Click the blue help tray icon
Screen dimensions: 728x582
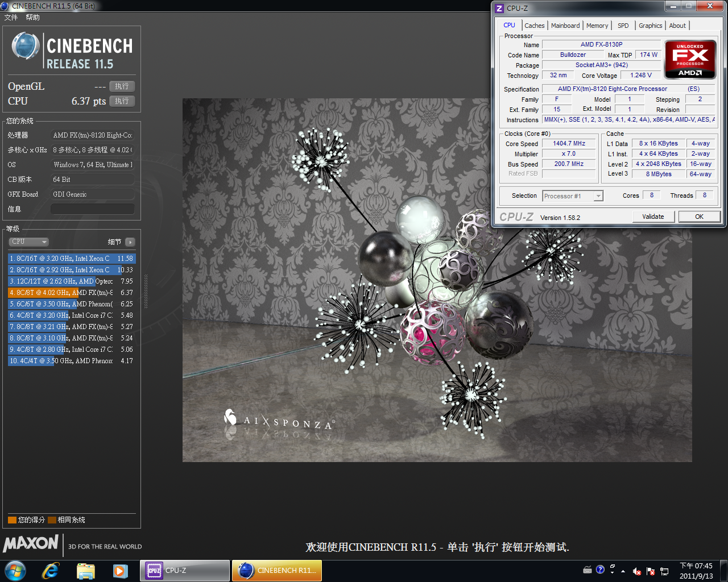tap(600, 569)
